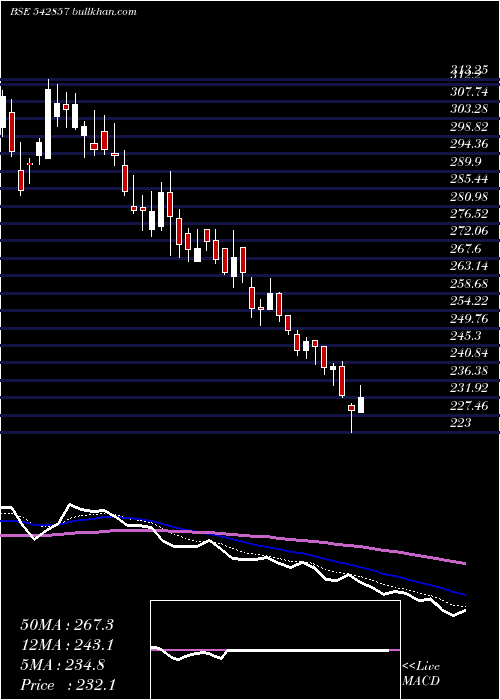Viewport: 500px width, 700px height.
Task: Click the 236.38 price axis label
Action: [469, 371]
